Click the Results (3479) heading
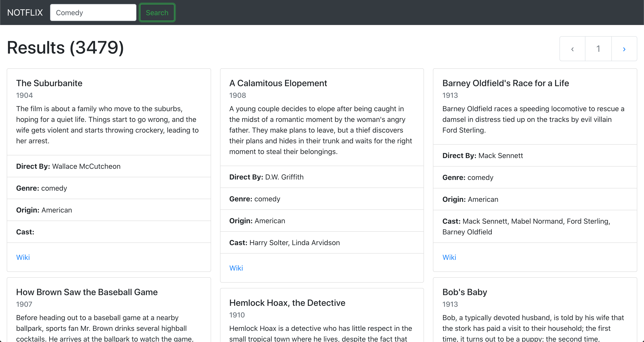The image size is (644, 342). [x=66, y=48]
